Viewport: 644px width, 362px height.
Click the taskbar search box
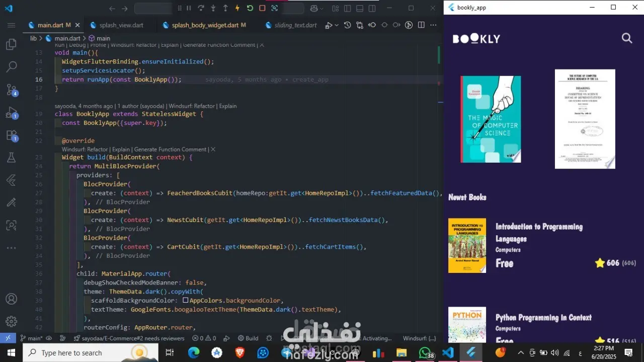click(x=91, y=353)
